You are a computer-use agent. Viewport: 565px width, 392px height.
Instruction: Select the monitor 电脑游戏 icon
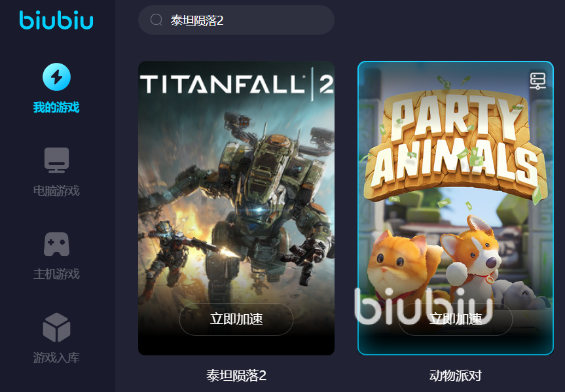pos(56,160)
